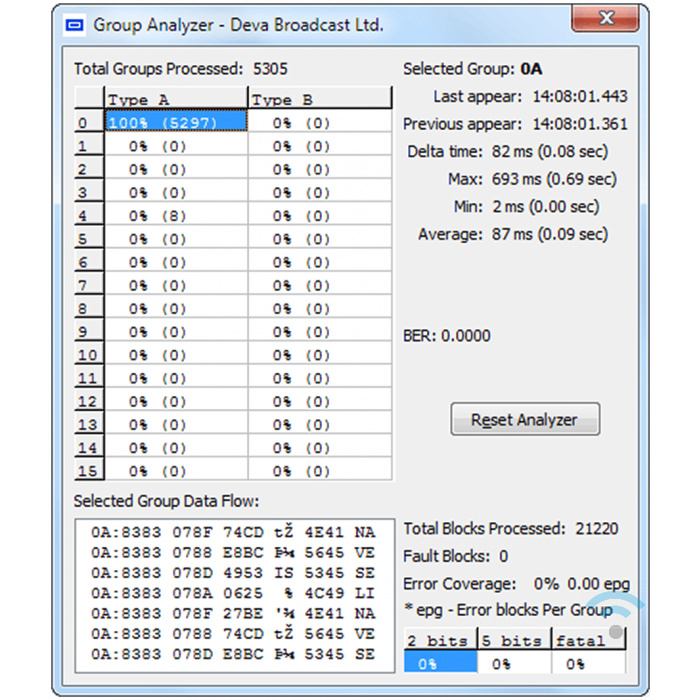Click the 5 bits column header

click(514, 639)
